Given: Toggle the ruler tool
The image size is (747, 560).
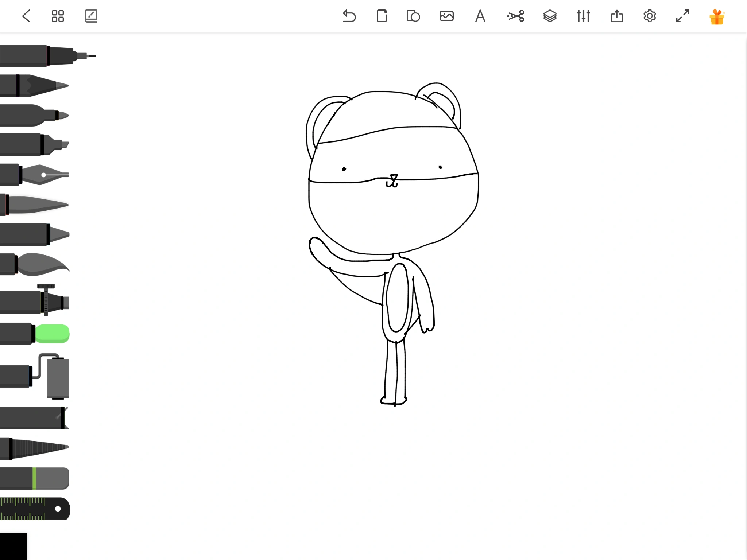Looking at the screenshot, I should 35,509.
